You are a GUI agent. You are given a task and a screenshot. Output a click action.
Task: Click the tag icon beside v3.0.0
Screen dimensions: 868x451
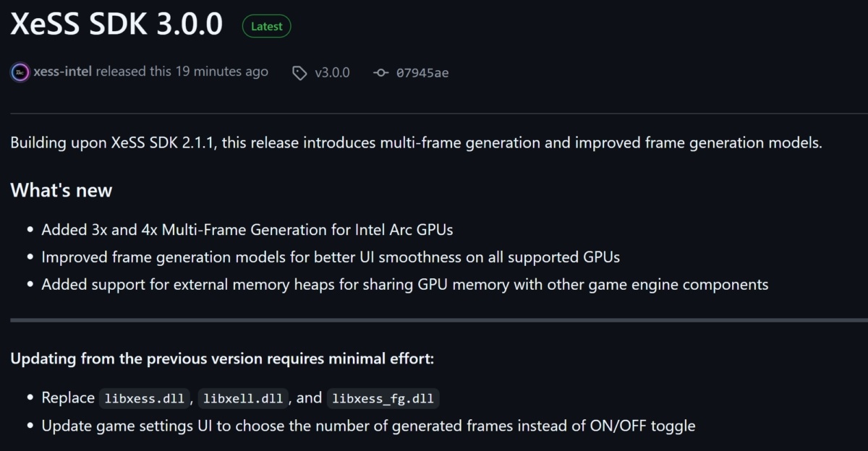(299, 73)
